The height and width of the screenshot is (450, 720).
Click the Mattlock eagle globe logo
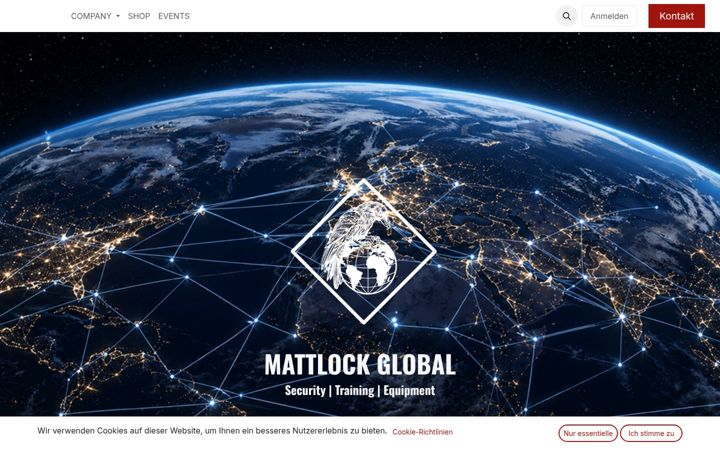364,251
